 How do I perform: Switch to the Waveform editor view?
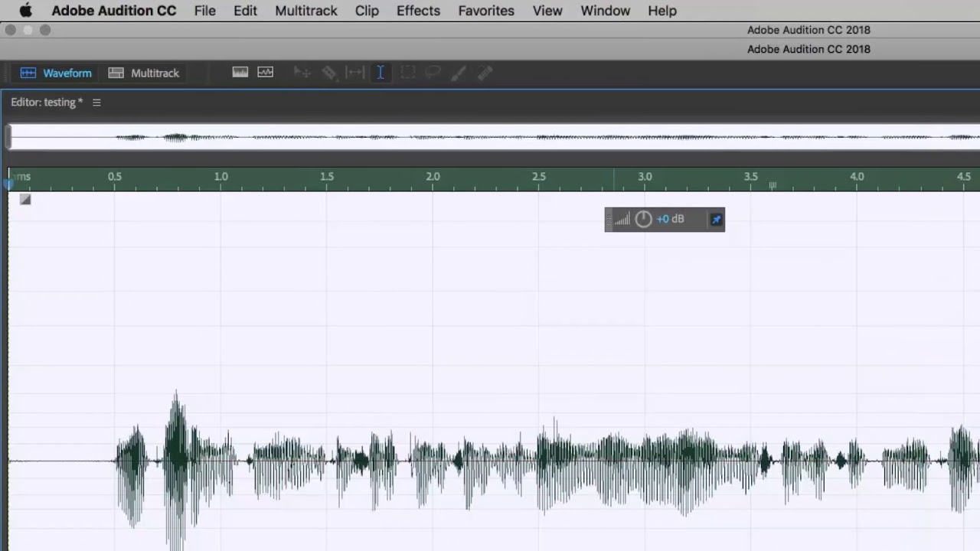coord(56,73)
